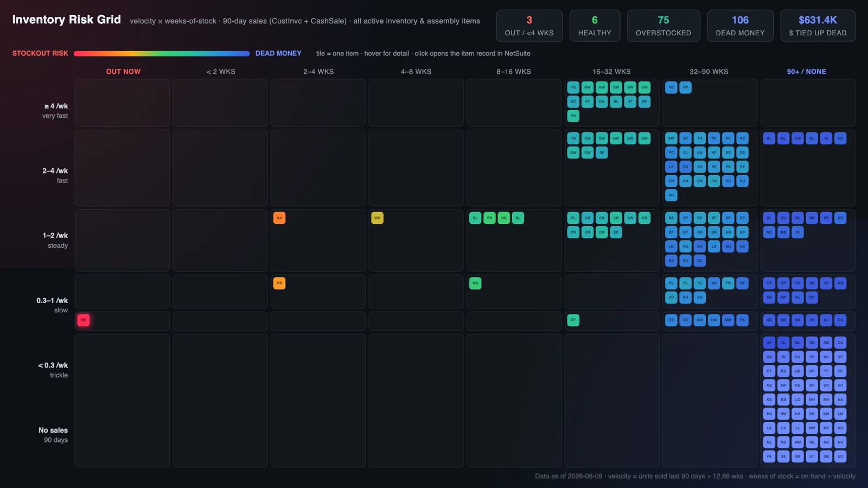Select the GC tile

pyautogui.click(x=573, y=101)
